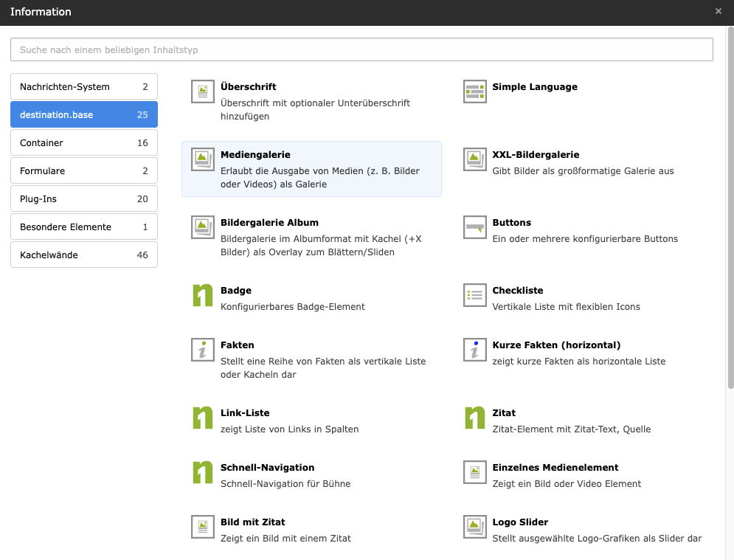Click 'zeigt kurze Fakten als horizontale Liste'
This screenshot has height=560, width=734.
(x=578, y=362)
